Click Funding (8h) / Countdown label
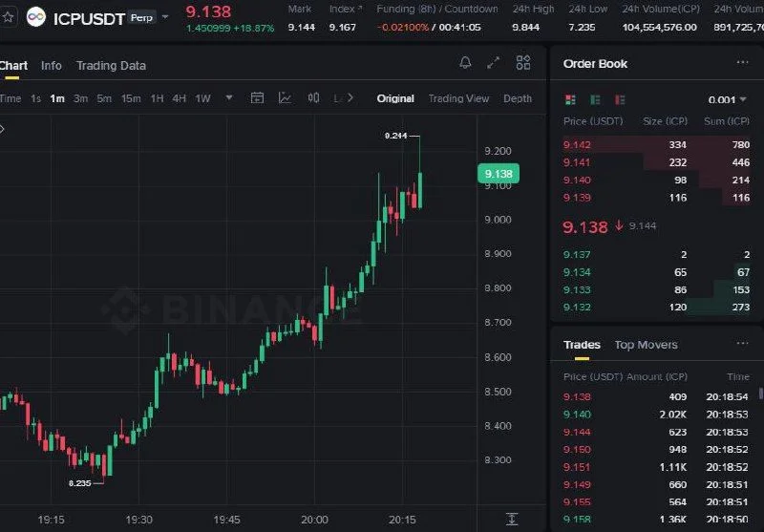 coord(437,9)
